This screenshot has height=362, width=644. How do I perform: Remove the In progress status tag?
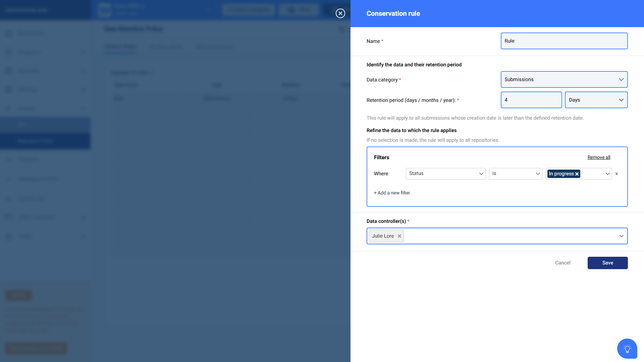click(x=577, y=174)
